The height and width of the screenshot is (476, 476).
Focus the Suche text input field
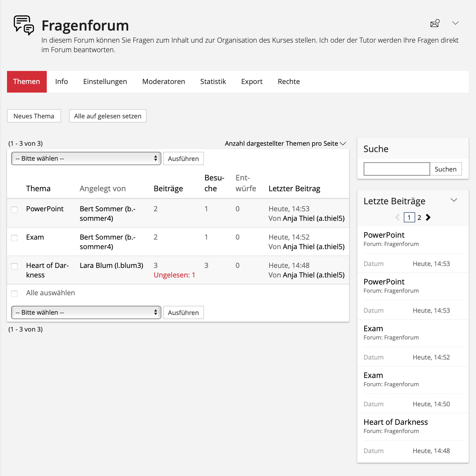tap(396, 169)
